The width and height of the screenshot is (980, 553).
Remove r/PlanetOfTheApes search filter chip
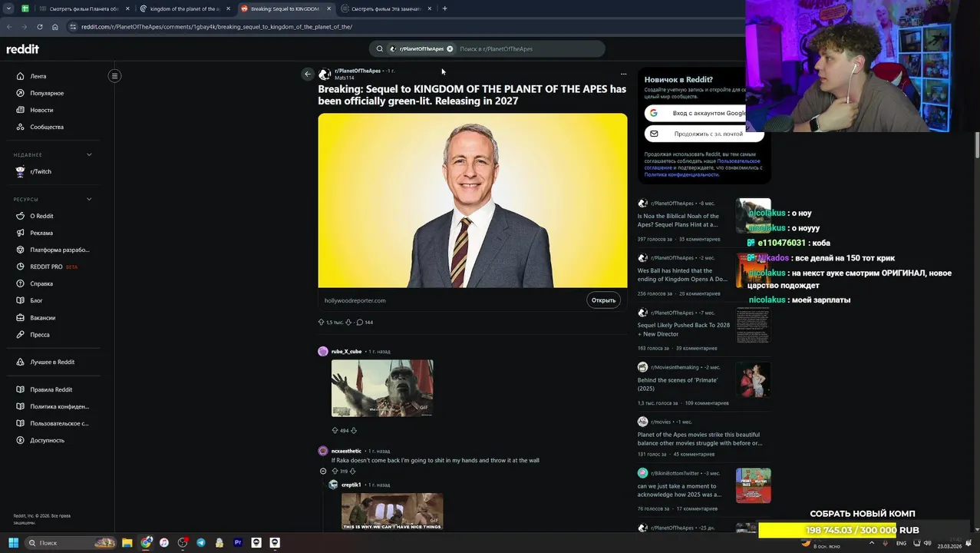coord(450,48)
